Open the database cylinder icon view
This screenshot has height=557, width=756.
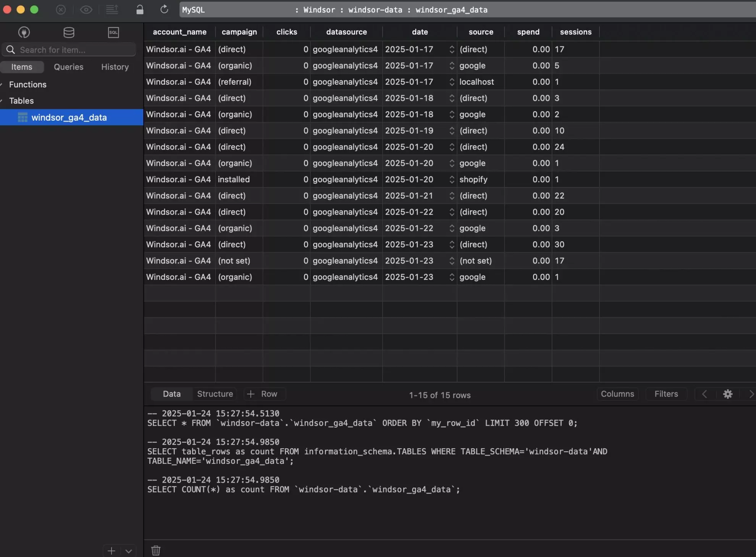pos(69,32)
